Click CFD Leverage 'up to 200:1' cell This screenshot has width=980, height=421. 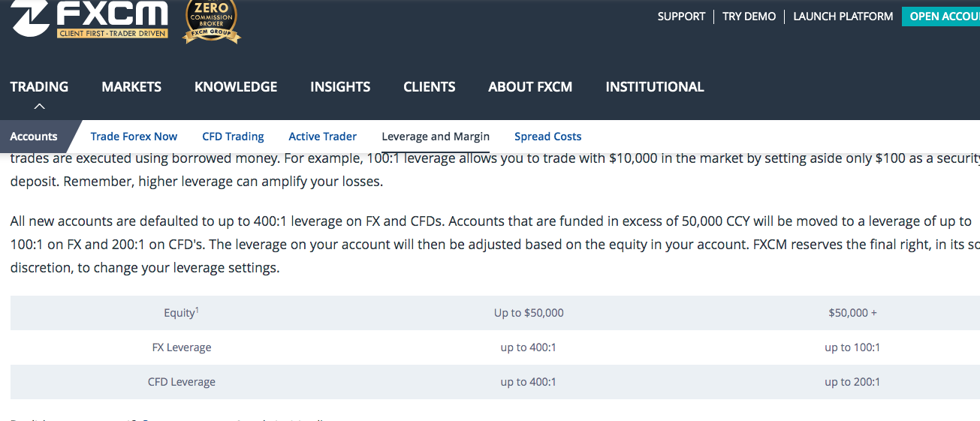tap(852, 382)
